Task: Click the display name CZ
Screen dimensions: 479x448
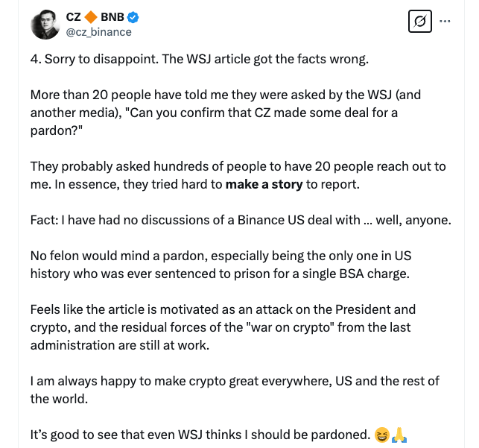Action: click(x=74, y=17)
